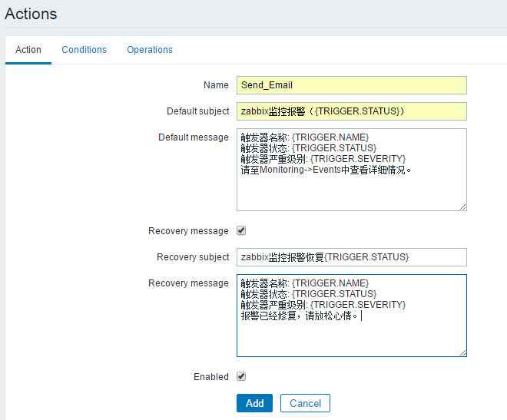Toggle the Enabled checkbox
507x420 pixels.
[x=241, y=376]
